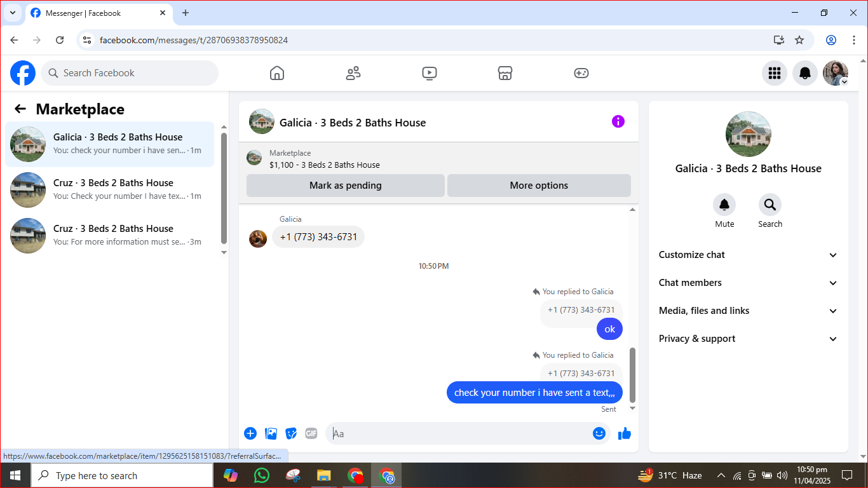Open tab search dropdown in Chrome
The height and width of the screenshot is (488, 868).
(x=12, y=13)
